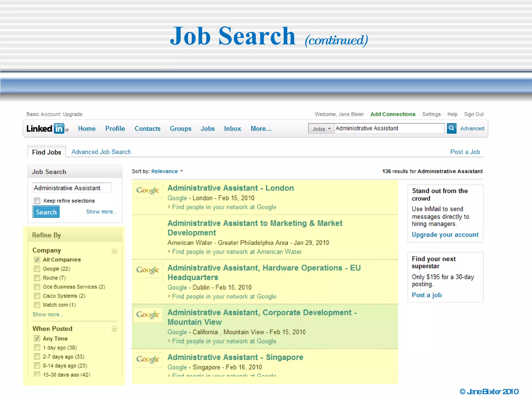Check the 2-7 days ago (33) filter

pyautogui.click(x=37, y=357)
